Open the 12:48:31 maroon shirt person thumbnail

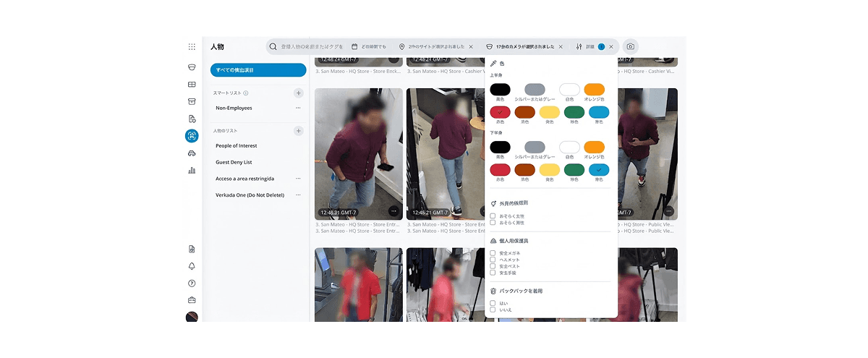[359, 153]
